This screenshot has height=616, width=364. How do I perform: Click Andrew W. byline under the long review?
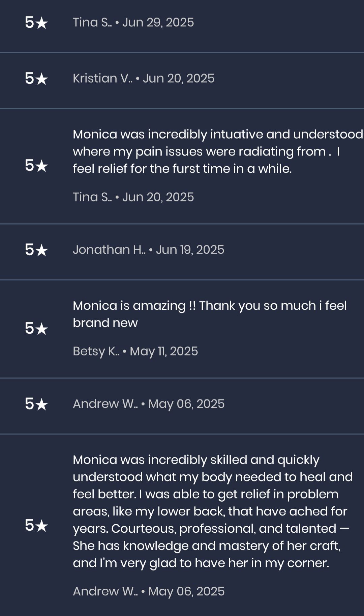coord(148,591)
